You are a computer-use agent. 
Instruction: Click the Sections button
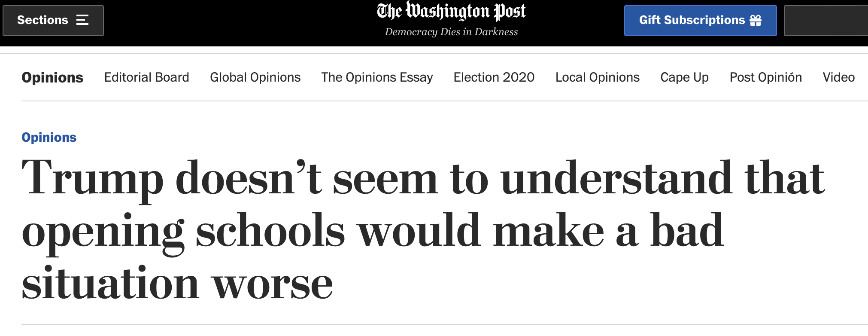[x=53, y=21]
